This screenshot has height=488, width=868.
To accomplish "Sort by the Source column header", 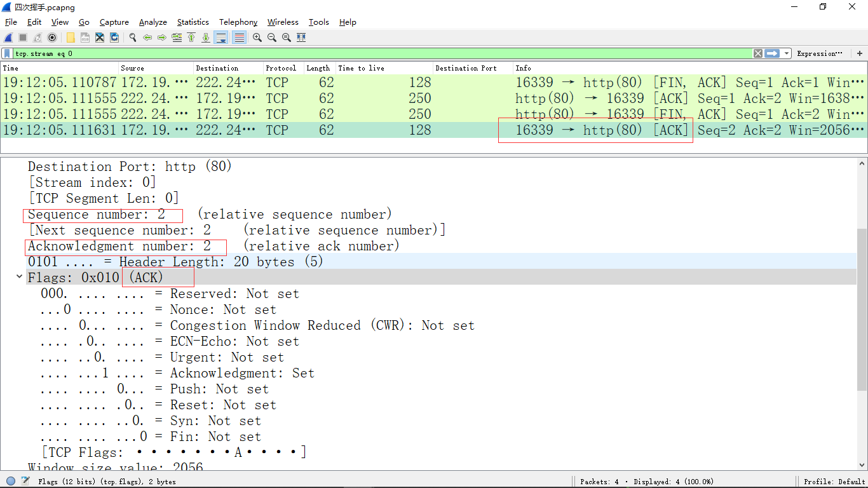I will click(x=156, y=68).
